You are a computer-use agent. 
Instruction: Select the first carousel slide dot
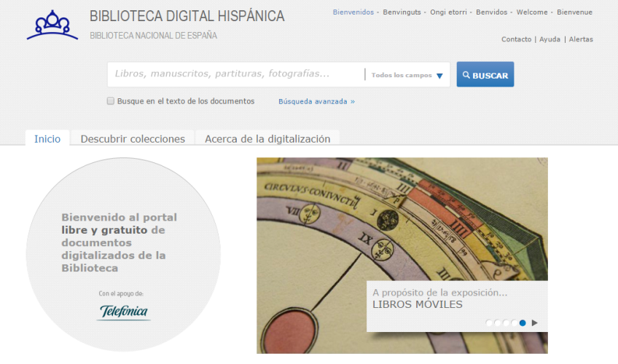point(489,323)
